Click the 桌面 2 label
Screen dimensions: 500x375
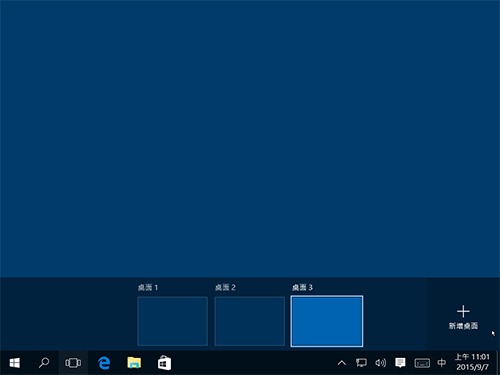pos(225,287)
